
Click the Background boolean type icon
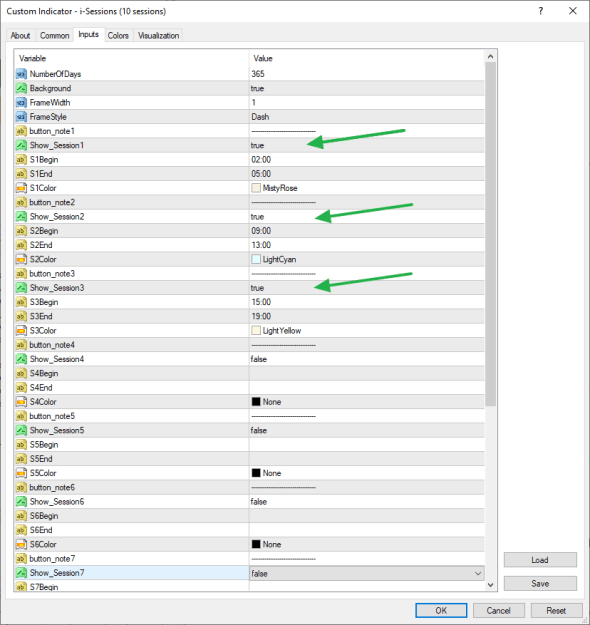pos(21,88)
